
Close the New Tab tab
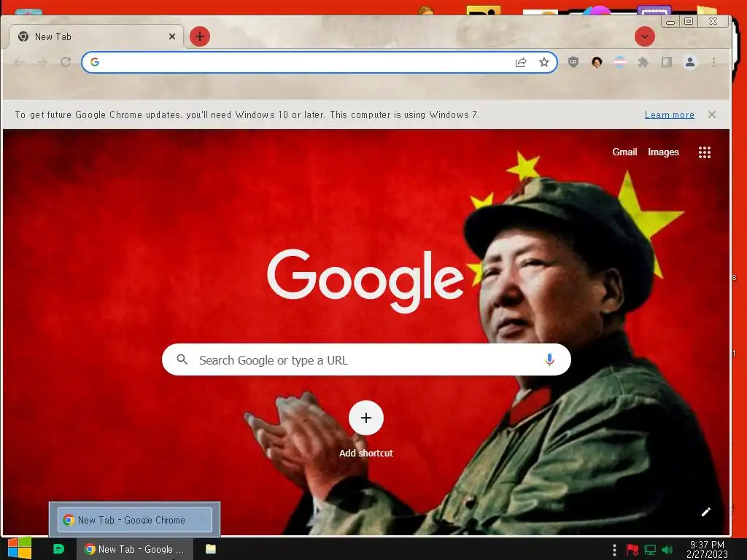(x=172, y=36)
